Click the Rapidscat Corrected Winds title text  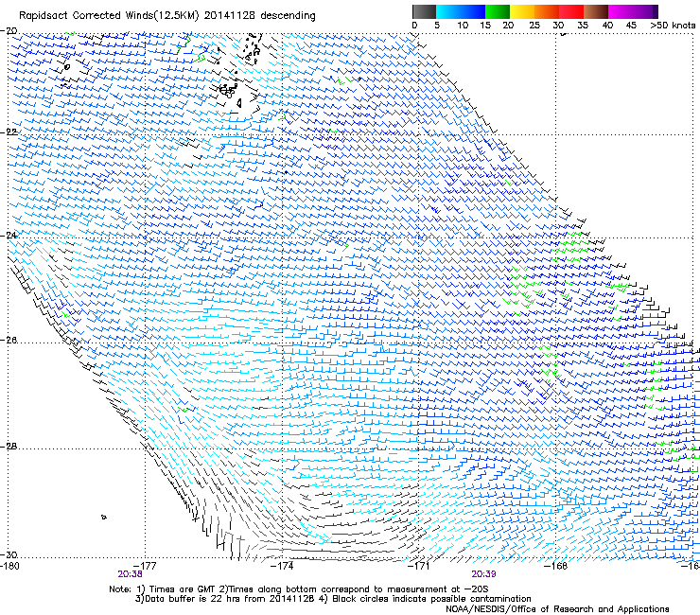pos(167,15)
